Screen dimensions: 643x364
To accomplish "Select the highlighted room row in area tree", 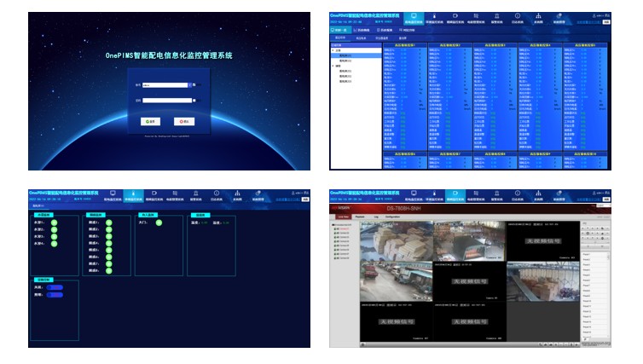I will pos(356,55).
